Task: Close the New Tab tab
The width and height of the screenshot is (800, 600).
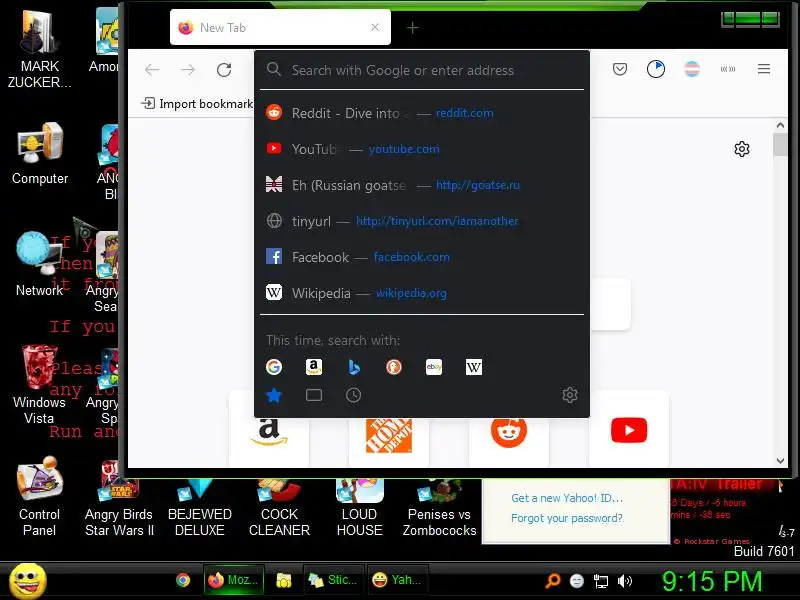Action: pos(375,27)
